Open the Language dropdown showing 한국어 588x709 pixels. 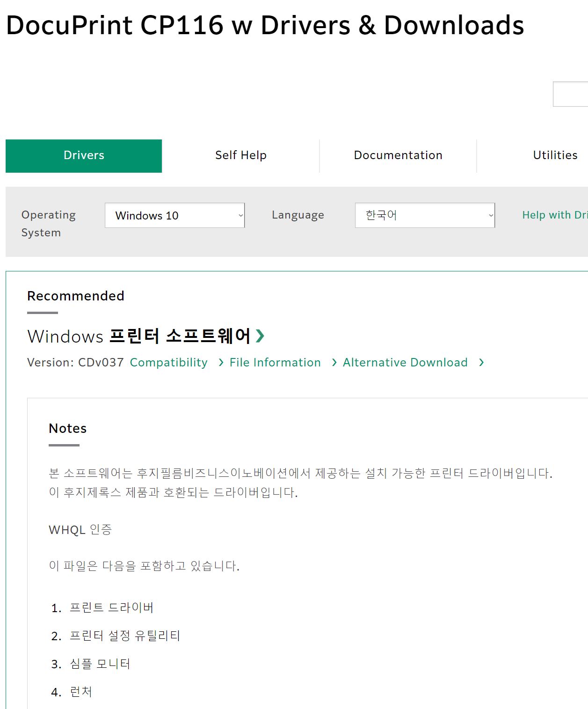coord(425,215)
